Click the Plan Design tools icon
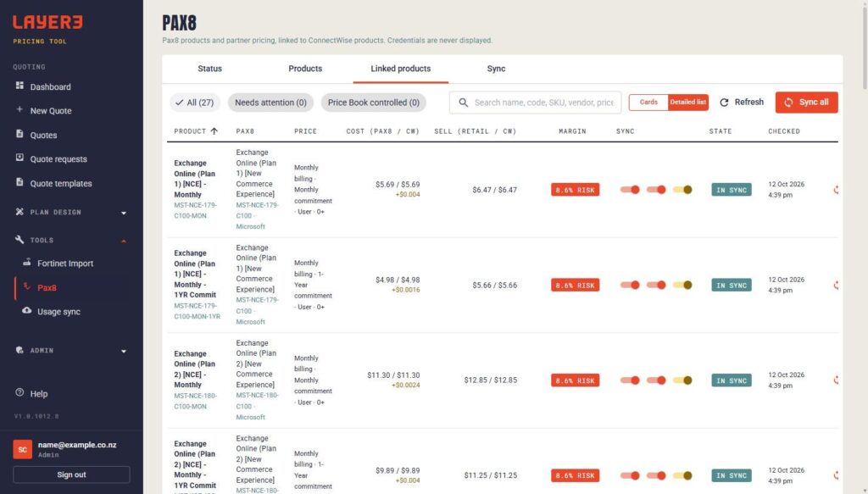Screen dimensions: 868x494 (19, 212)
